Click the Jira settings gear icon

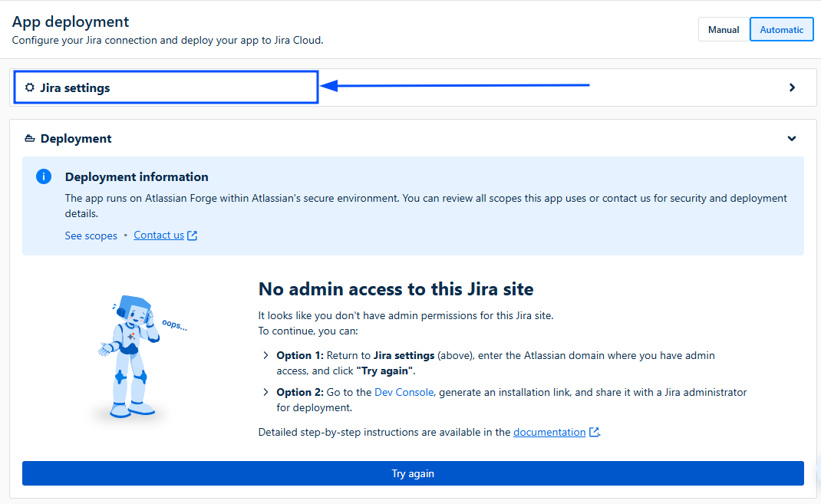[30, 87]
